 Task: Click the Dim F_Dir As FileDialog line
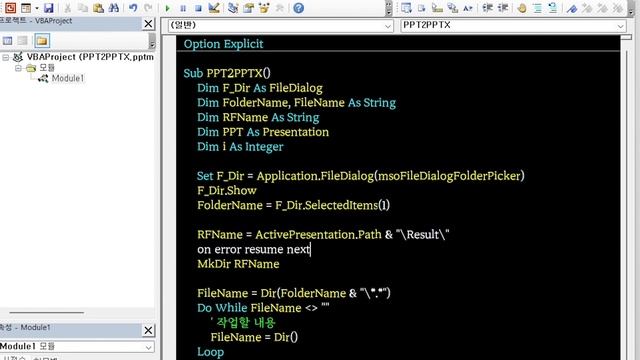tap(260, 88)
